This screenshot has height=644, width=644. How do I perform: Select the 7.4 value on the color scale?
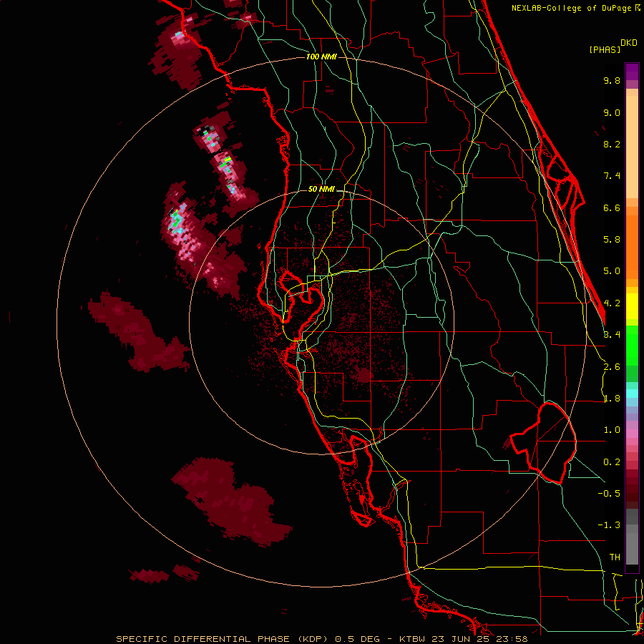(612, 176)
